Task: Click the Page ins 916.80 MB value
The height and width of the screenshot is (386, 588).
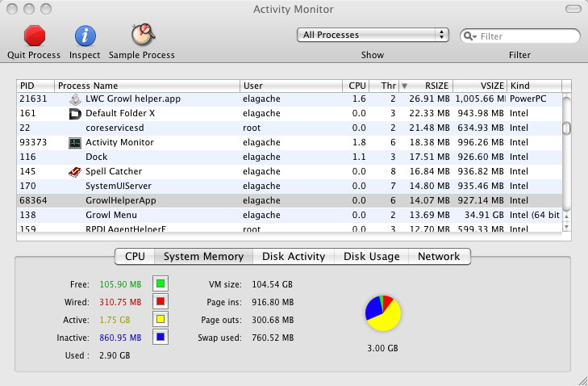Action: tap(273, 302)
